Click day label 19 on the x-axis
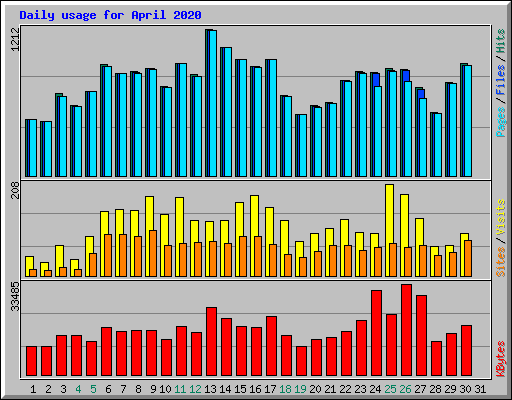512x400 pixels. tap(300, 389)
